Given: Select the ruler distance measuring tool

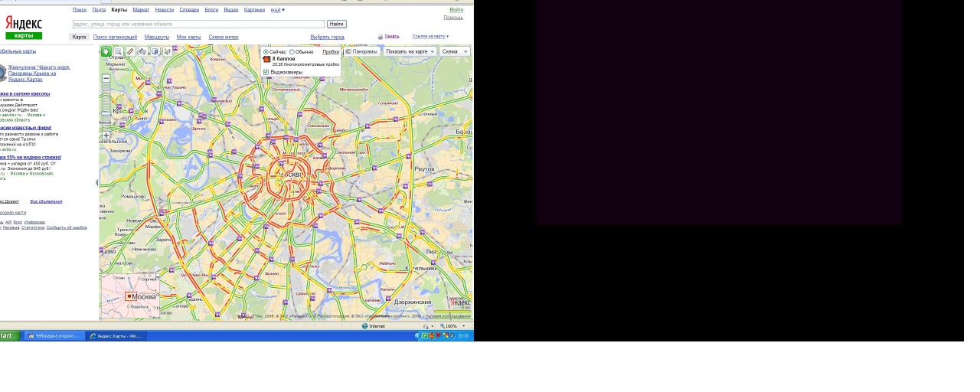Looking at the screenshot, I should point(131,52).
